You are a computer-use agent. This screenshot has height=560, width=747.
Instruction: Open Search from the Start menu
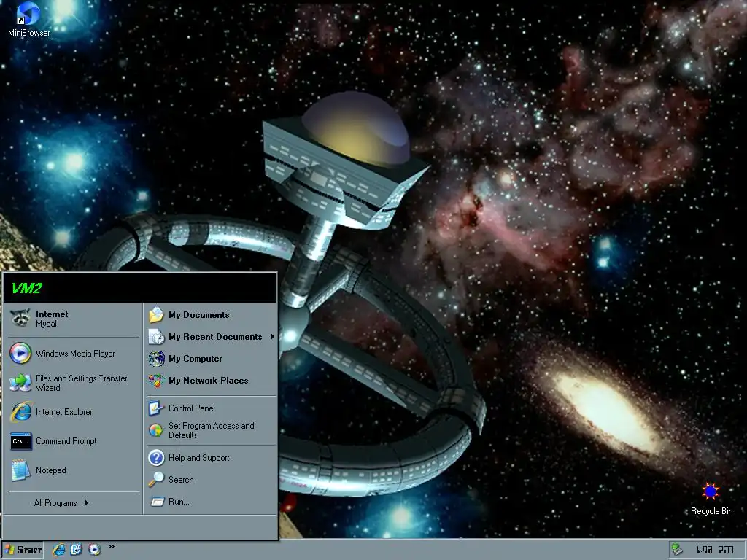[x=212, y=480]
